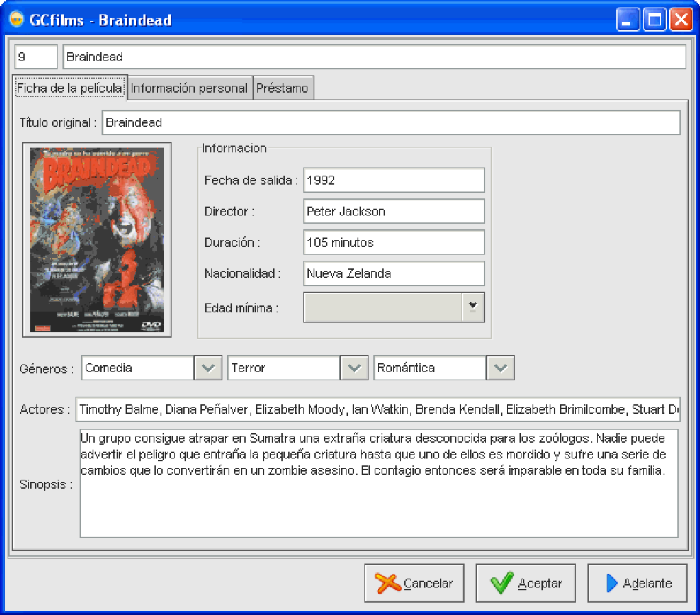Select the Fecha de salida field showing 1992
Image resolution: width=700 pixels, height=615 pixels.
[x=394, y=180]
